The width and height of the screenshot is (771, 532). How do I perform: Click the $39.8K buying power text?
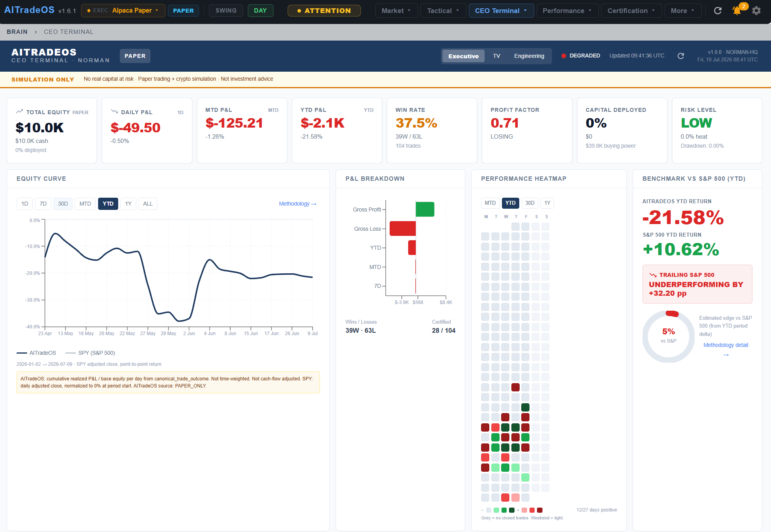[610, 146]
